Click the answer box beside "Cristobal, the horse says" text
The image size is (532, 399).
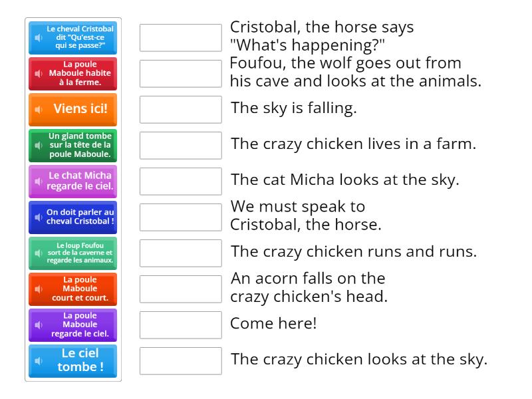[180, 38]
